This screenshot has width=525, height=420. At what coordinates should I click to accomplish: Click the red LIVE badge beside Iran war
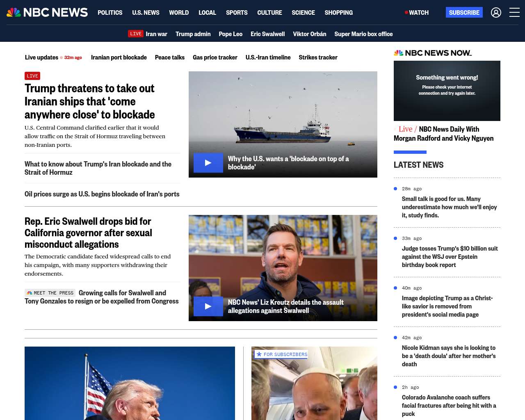(x=135, y=34)
